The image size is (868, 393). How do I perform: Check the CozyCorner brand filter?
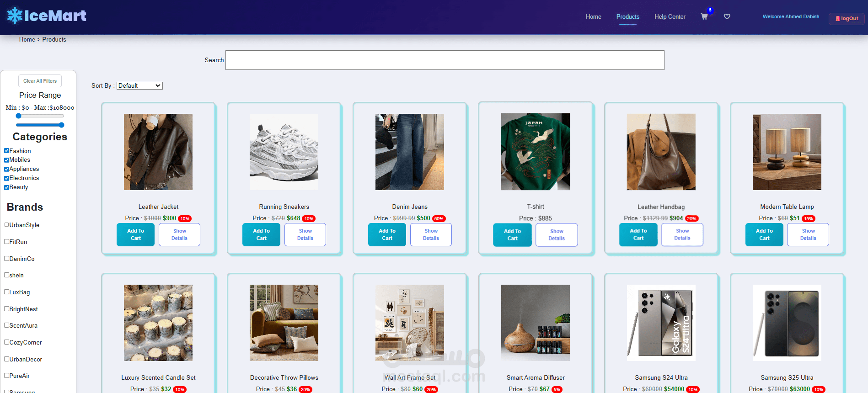(x=6, y=342)
